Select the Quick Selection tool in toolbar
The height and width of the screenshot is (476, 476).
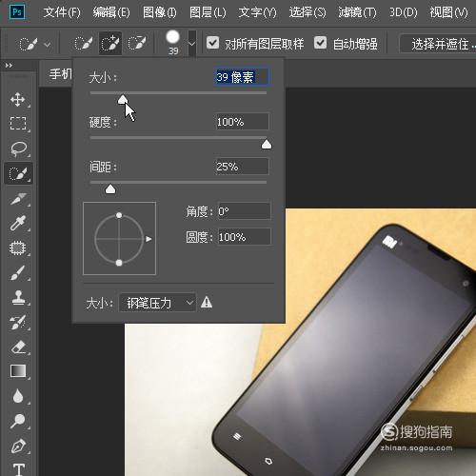point(18,173)
